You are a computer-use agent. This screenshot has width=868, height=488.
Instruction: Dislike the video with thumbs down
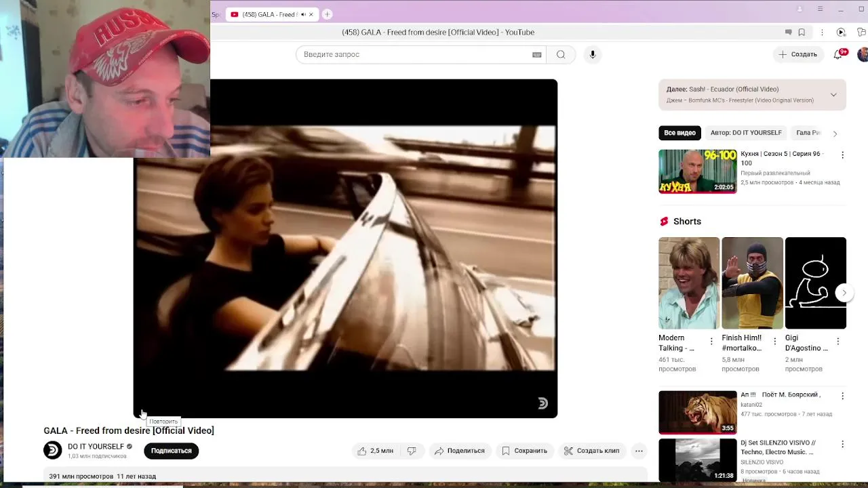[x=412, y=451]
